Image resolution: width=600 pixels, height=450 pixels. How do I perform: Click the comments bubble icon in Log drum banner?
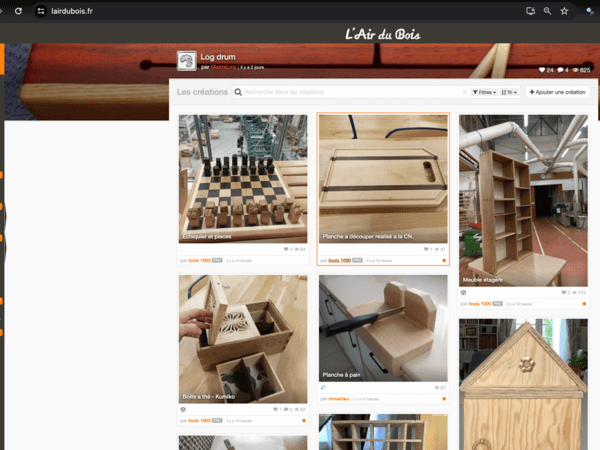[x=560, y=70]
